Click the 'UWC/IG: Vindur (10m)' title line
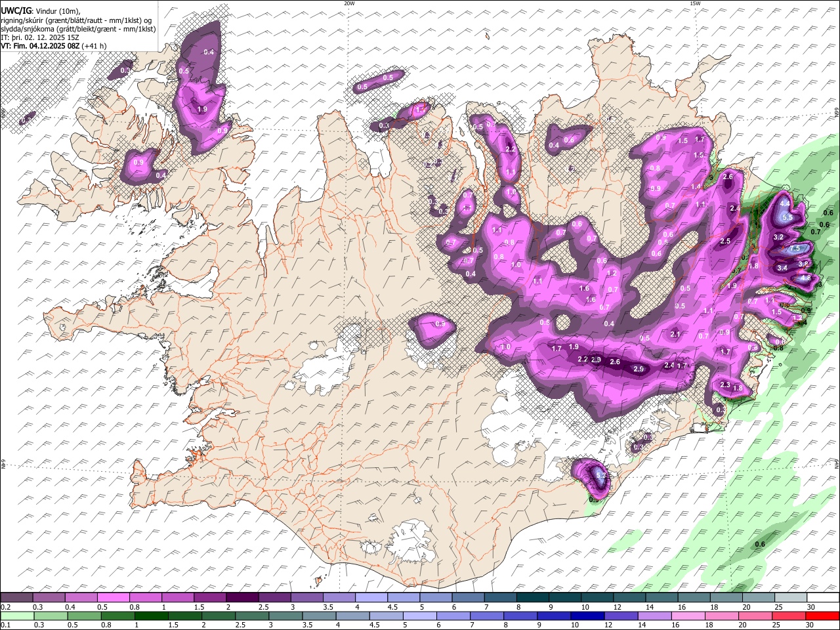 tap(41, 11)
